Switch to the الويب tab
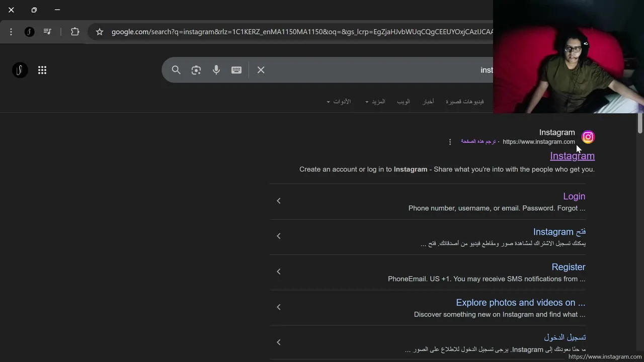The width and height of the screenshot is (644, 362). 404,102
